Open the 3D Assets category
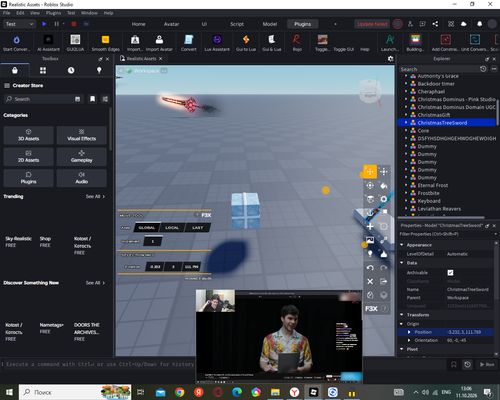Screen dimensions: 500x400 click(28, 135)
